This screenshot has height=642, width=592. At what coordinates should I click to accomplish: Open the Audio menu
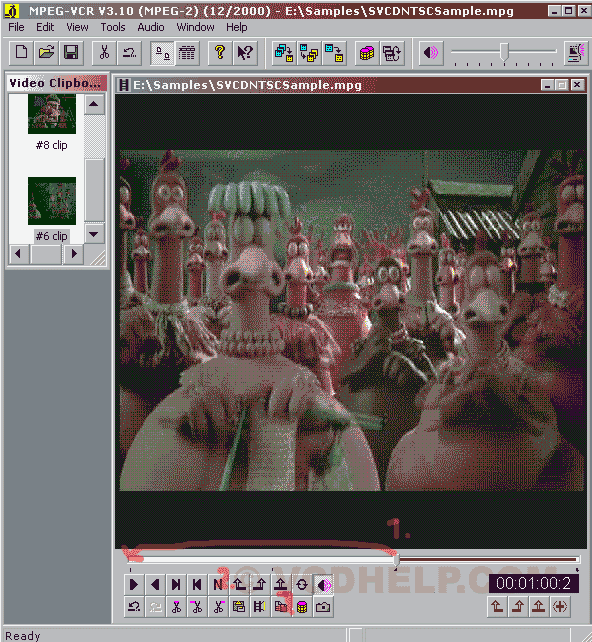[x=151, y=27]
